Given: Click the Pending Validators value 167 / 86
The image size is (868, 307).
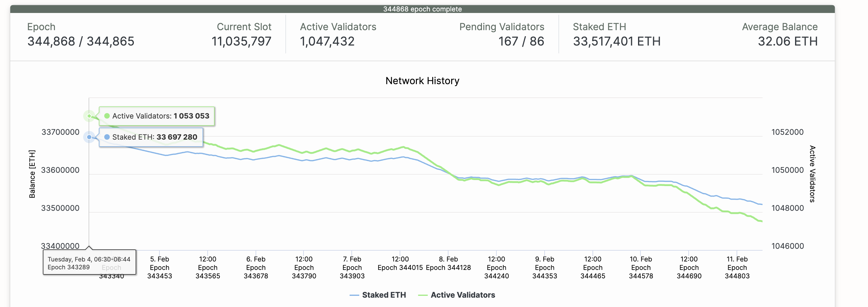Looking at the screenshot, I should [521, 41].
